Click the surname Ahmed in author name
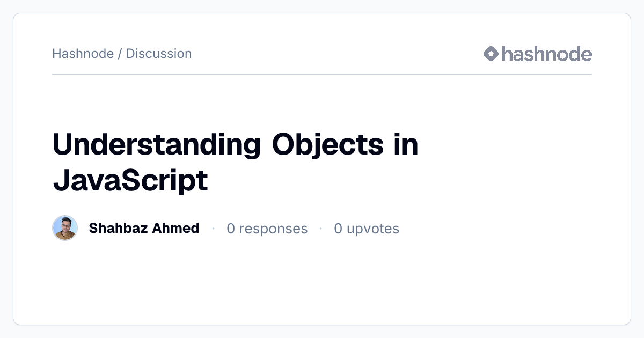644x338 pixels. (177, 228)
